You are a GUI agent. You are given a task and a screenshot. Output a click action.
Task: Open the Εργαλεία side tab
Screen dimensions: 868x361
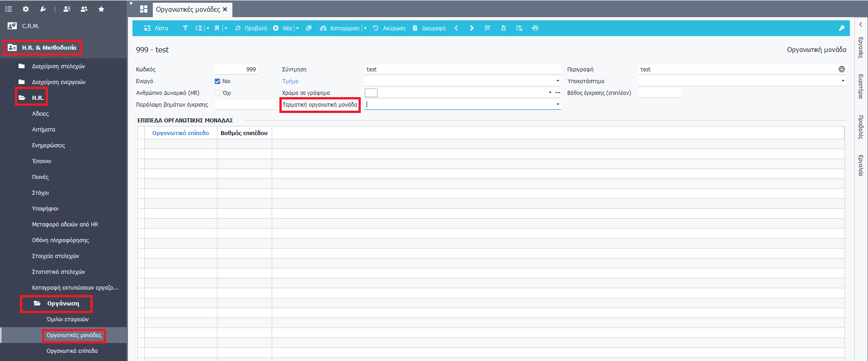pyautogui.click(x=861, y=165)
